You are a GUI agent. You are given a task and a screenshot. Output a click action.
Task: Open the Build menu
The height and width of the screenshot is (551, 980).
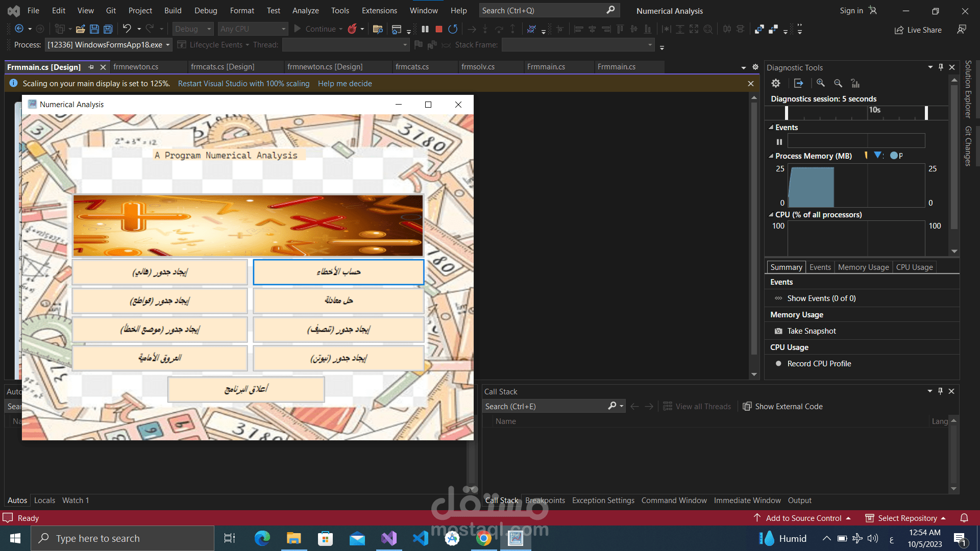(173, 10)
